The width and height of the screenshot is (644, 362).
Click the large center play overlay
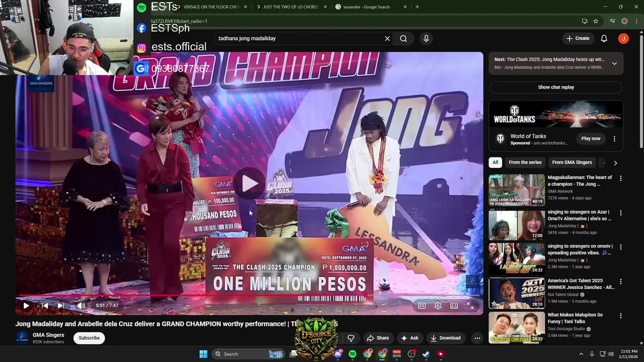point(250,184)
